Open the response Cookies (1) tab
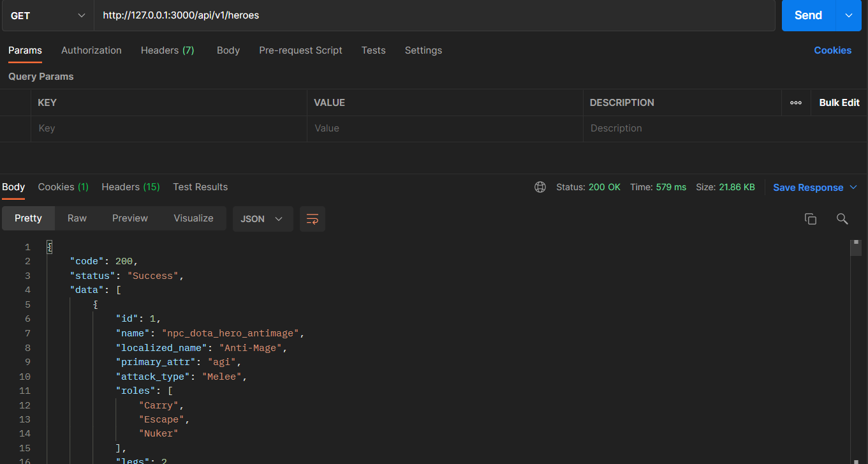Viewport: 868px width, 464px height. pos(63,187)
